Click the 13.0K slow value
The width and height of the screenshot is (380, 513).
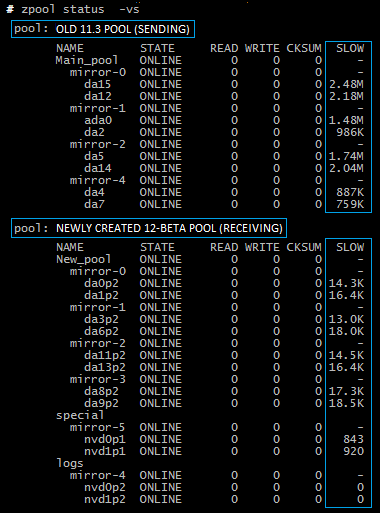click(346, 319)
